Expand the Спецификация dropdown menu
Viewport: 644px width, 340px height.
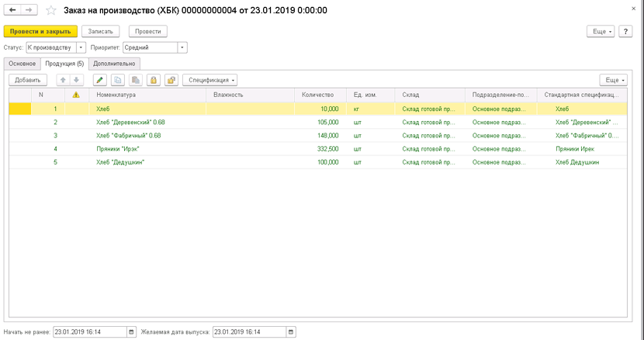(209, 80)
